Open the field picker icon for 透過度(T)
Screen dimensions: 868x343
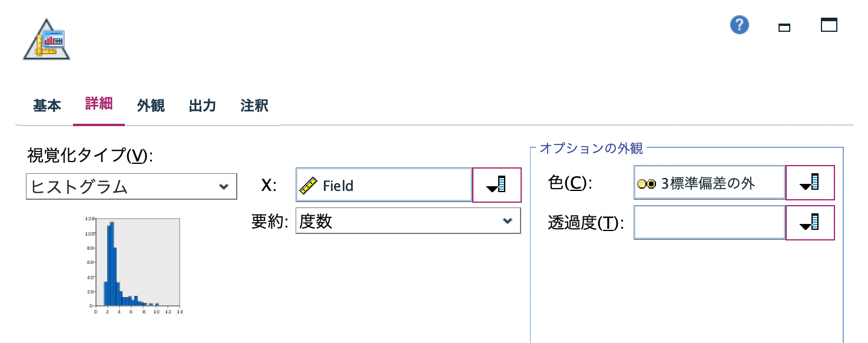point(810,222)
